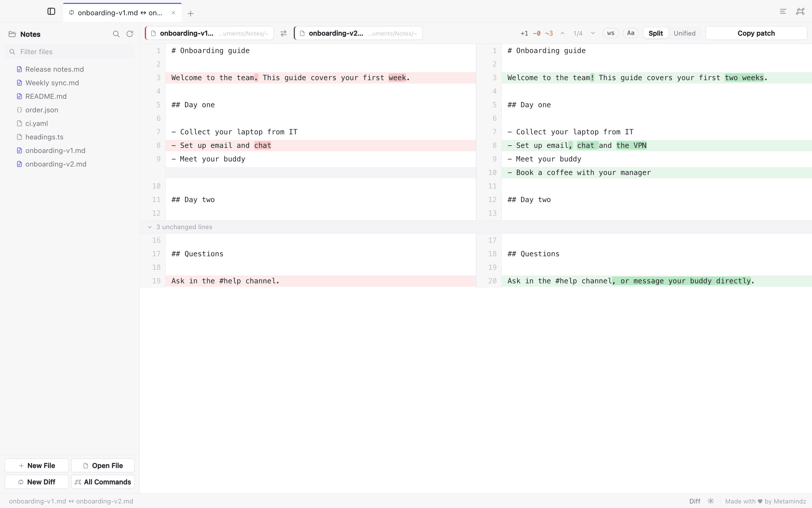Viewport: 812px width, 508px height.
Task: Go to next change chevron
Action: point(593,33)
